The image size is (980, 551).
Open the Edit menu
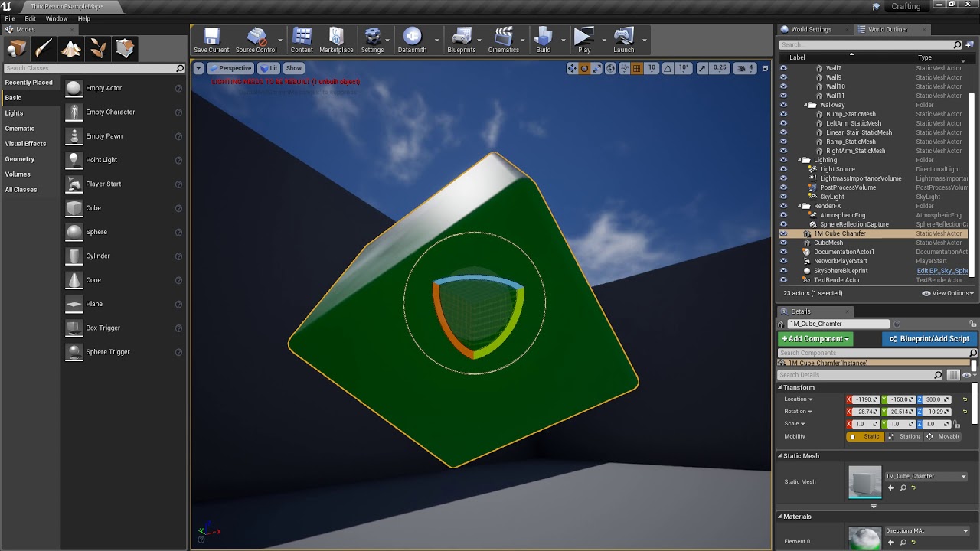pyautogui.click(x=31, y=18)
